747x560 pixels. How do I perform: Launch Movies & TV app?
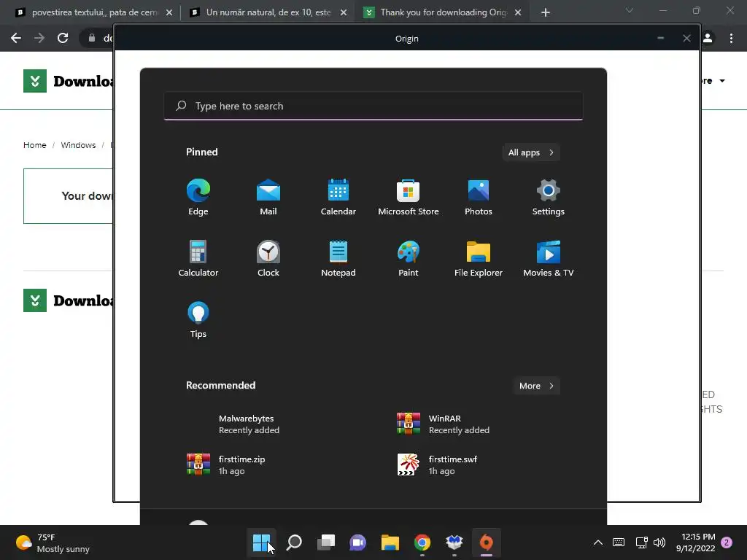549,259
